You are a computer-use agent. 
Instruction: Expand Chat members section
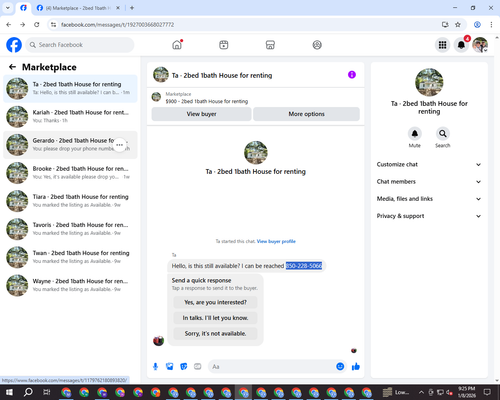click(x=429, y=182)
